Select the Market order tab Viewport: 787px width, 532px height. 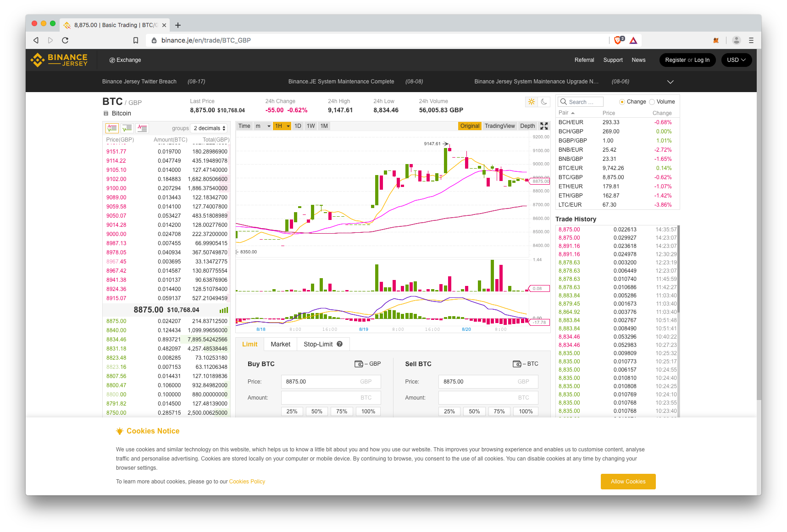pos(281,344)
